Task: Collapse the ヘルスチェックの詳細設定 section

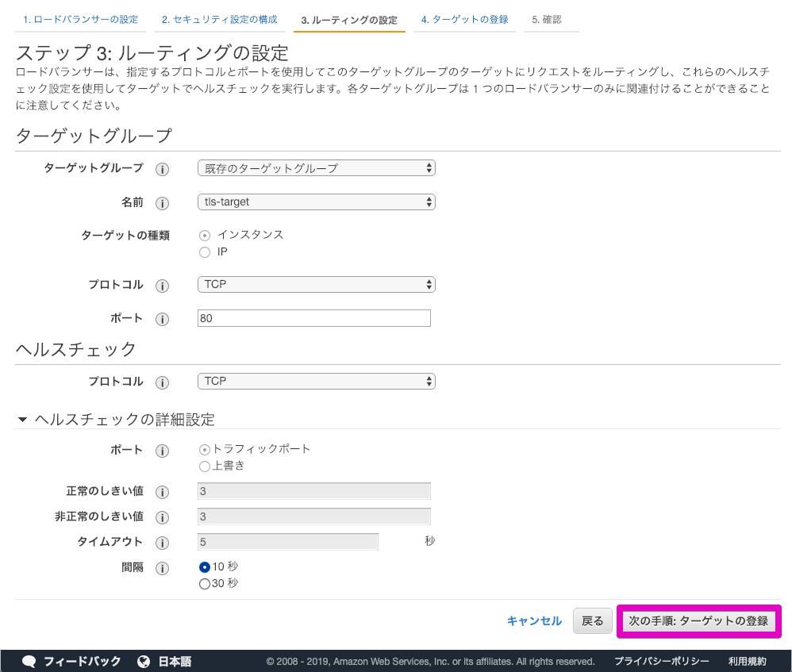Action: pos(20,419)
